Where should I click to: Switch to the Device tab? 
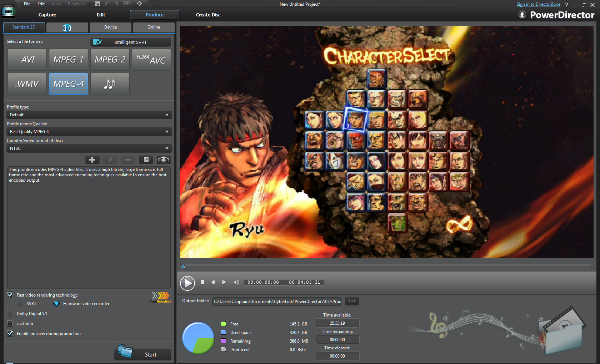(x=110, y=27)
